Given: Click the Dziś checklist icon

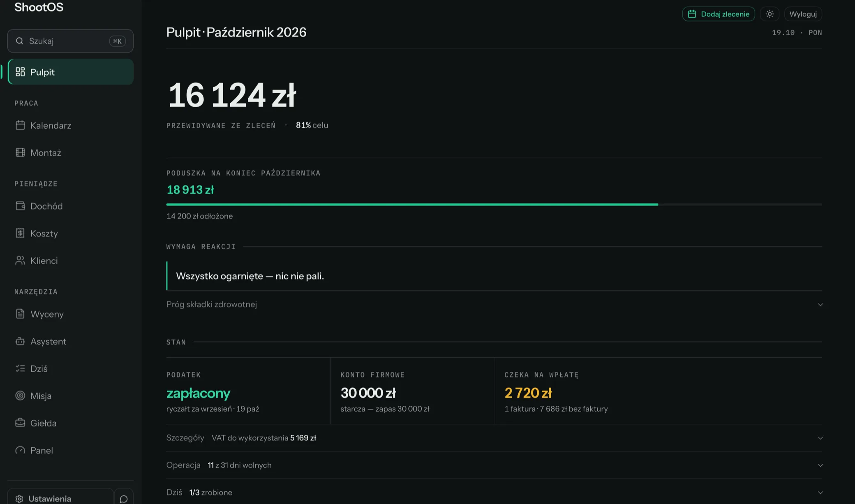Looking at the screenshot, I should [x=20, y=368].
